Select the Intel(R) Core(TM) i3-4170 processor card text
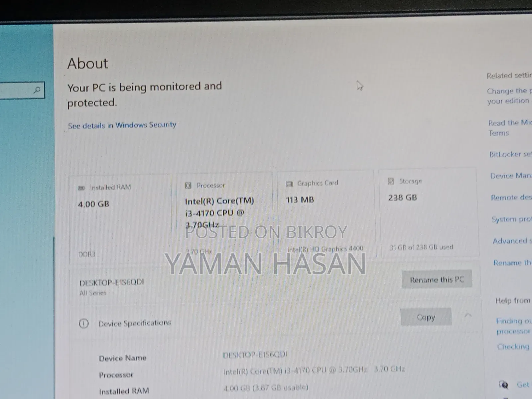532x399 pixels. [219, 213]
